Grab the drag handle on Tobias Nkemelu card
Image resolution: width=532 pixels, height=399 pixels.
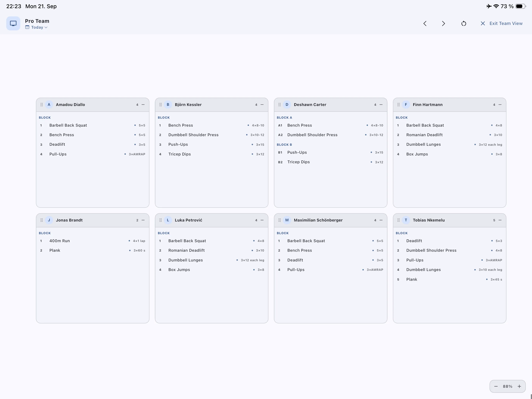click(399, 220)
